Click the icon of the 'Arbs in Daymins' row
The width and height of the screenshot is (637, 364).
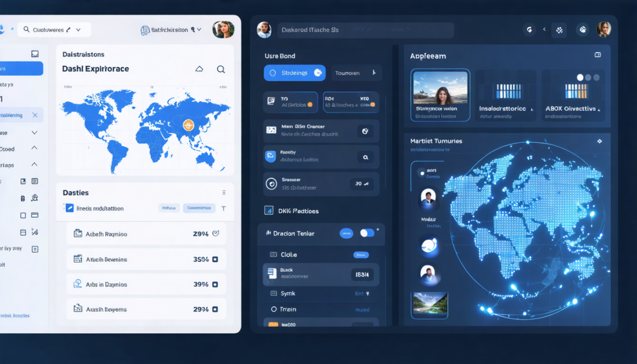coord(78,284)
